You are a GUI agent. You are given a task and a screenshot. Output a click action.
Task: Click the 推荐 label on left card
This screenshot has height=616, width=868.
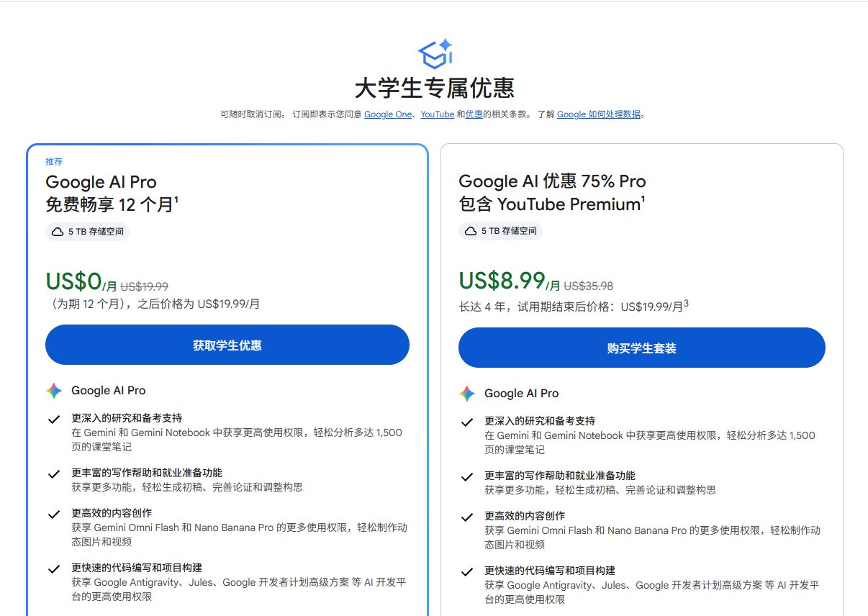54,161
